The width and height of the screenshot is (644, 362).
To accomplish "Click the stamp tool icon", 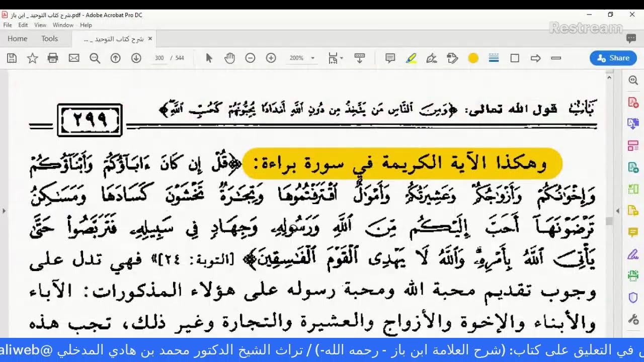I will pos(452,58).
